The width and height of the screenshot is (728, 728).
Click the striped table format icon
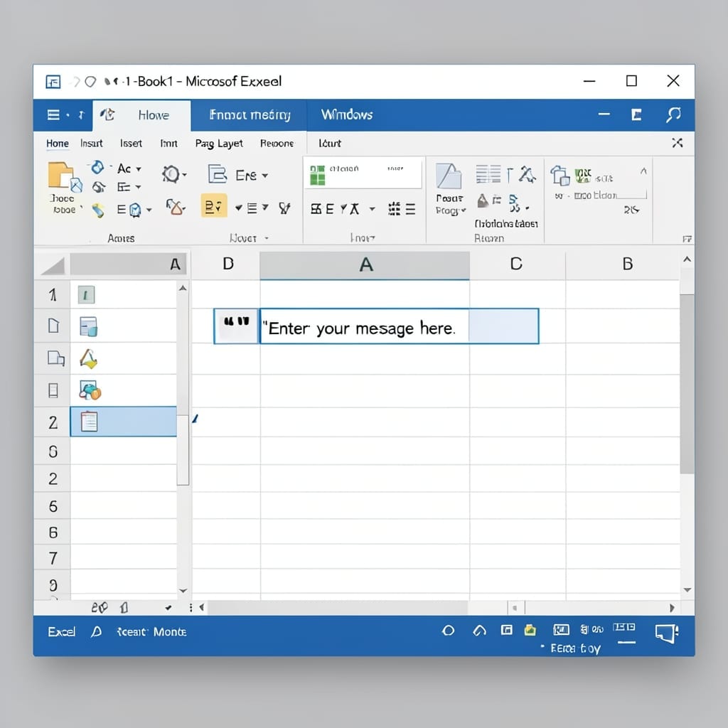click(x=488, y=174)
